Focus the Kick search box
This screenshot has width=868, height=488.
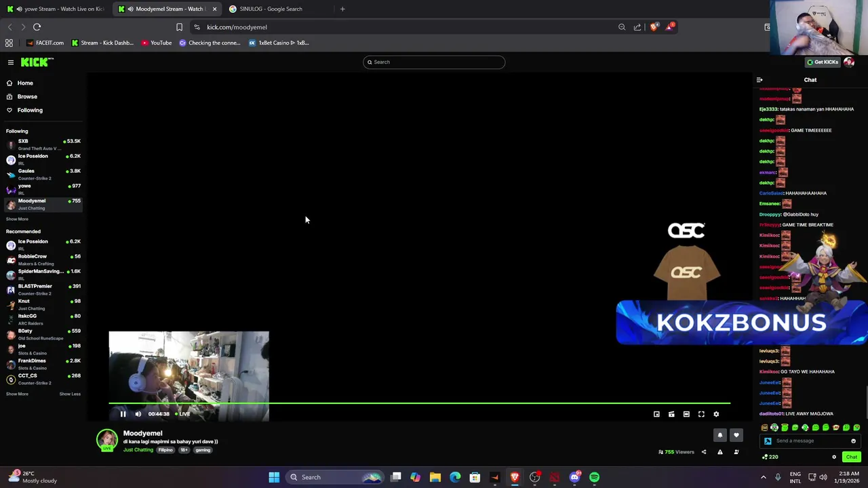(x=434, y=62)
